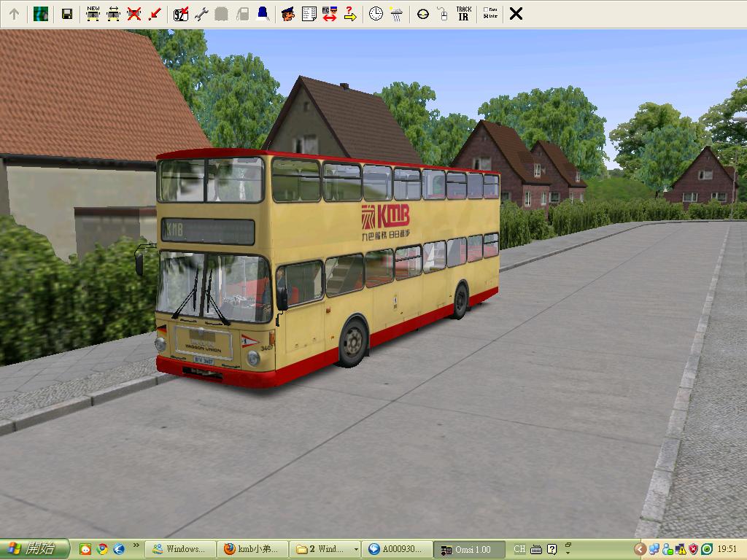747x560 pixels.
Task: Launch the blue browser quick launch icon
Action: (x=119, y=549)
